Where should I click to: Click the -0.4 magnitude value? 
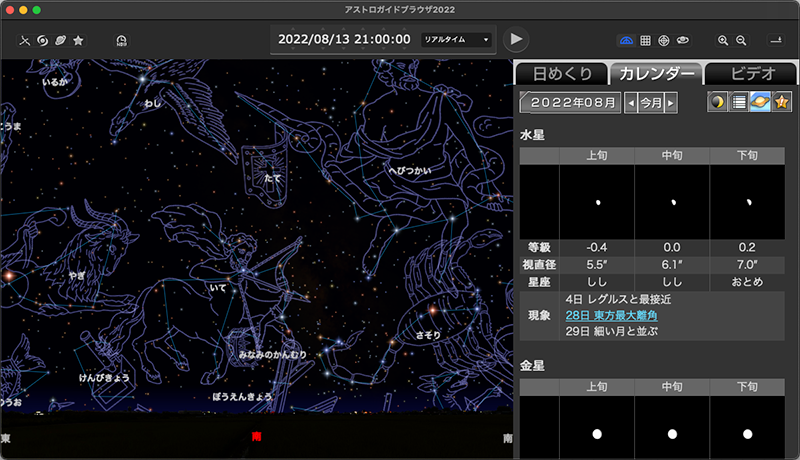click(x=596, y=248)
